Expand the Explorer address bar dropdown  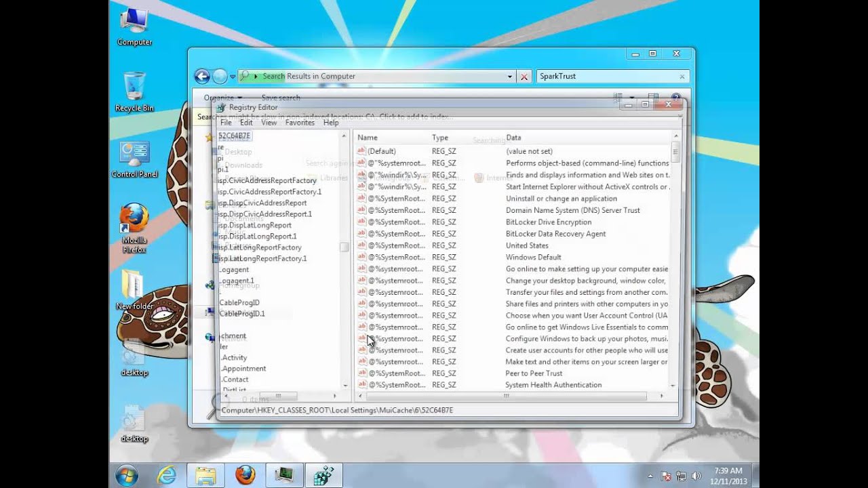(x=510, y=77)
